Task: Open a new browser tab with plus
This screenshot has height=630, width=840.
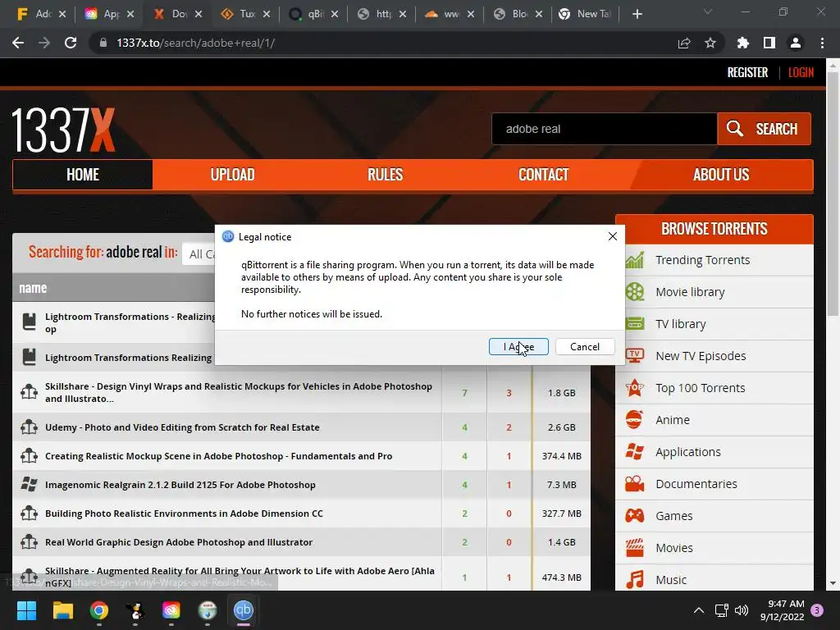Action: [637, 14]
